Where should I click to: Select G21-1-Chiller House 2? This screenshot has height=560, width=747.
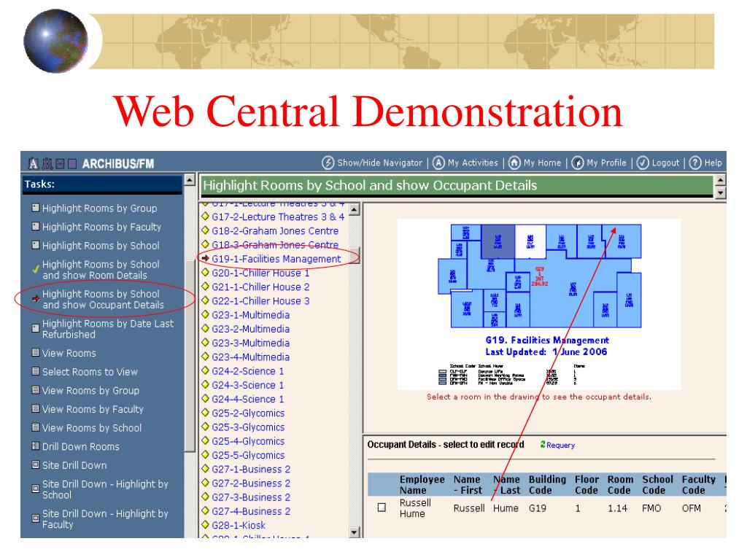(260, 287)
